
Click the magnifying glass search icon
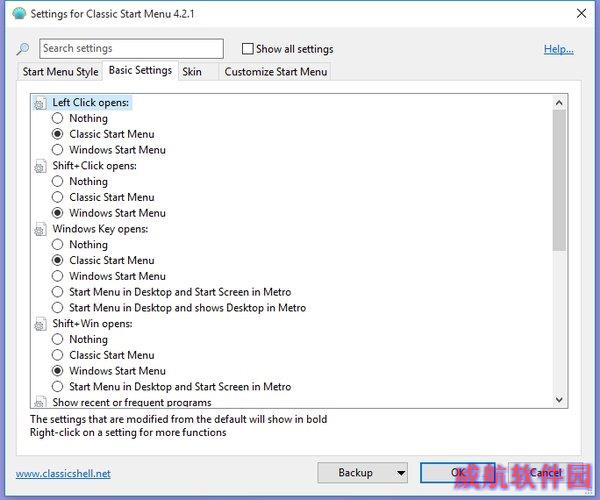(x=23, y=49)
